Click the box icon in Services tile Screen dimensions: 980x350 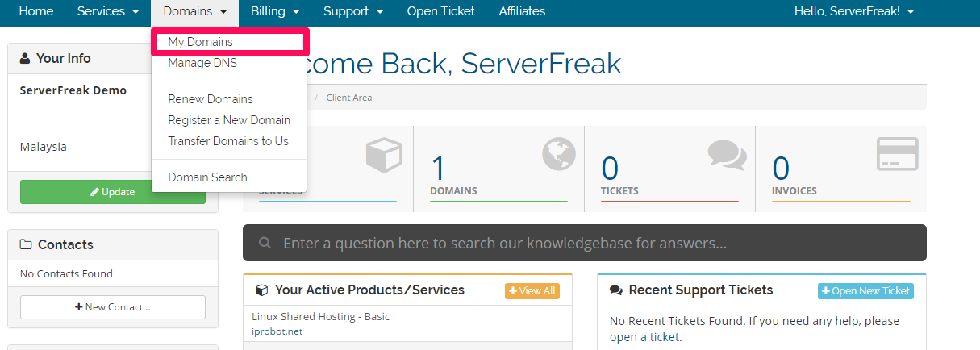385,155
